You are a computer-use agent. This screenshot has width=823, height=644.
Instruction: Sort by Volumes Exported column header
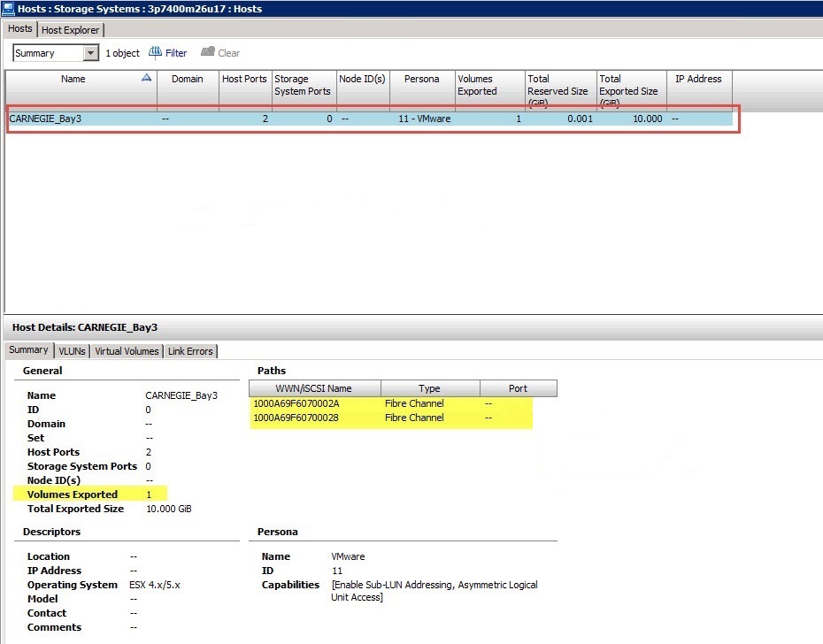coord(489,85)
